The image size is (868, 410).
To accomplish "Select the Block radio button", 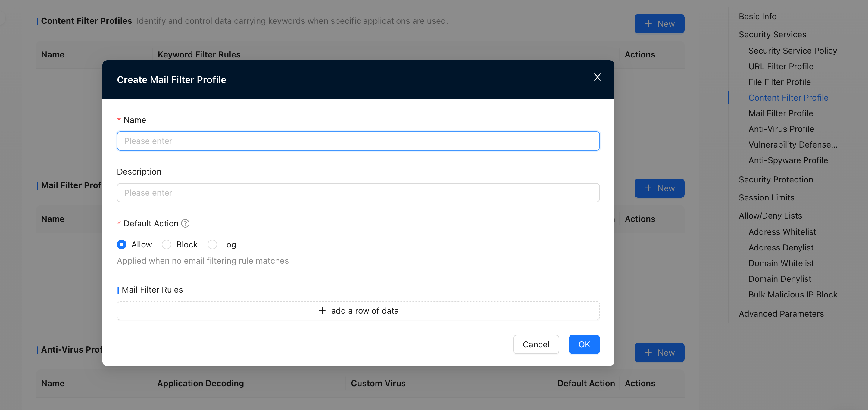I will coord(167,244).
